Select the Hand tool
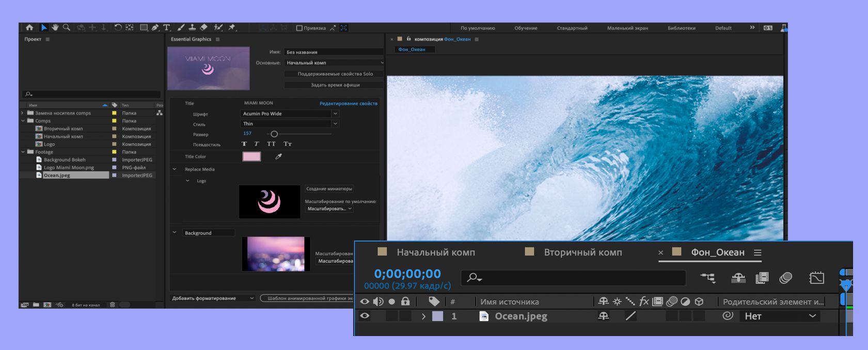This screenshot has width=868, height=350. (55, 28)
